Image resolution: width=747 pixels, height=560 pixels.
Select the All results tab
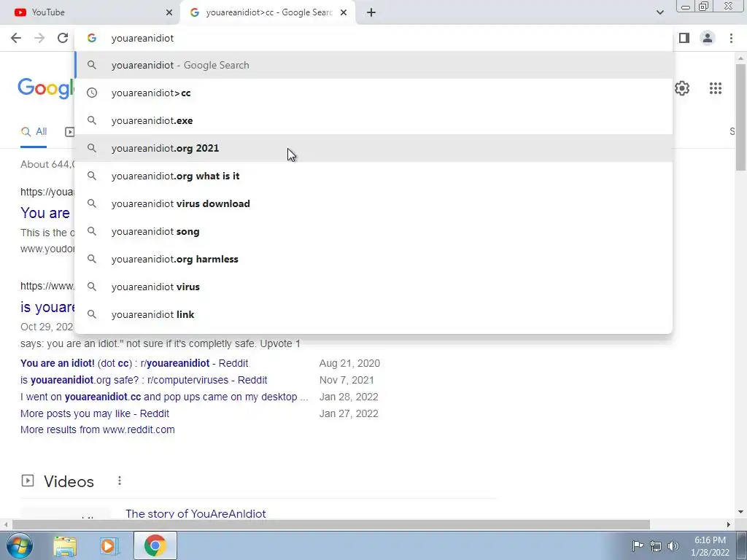34,132
